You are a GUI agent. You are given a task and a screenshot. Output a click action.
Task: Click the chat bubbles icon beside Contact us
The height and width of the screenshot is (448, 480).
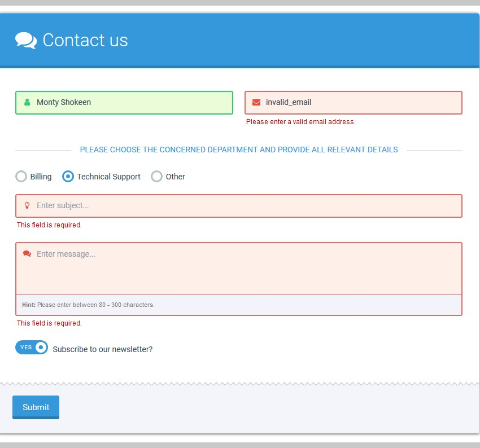(x=26, y=41)
